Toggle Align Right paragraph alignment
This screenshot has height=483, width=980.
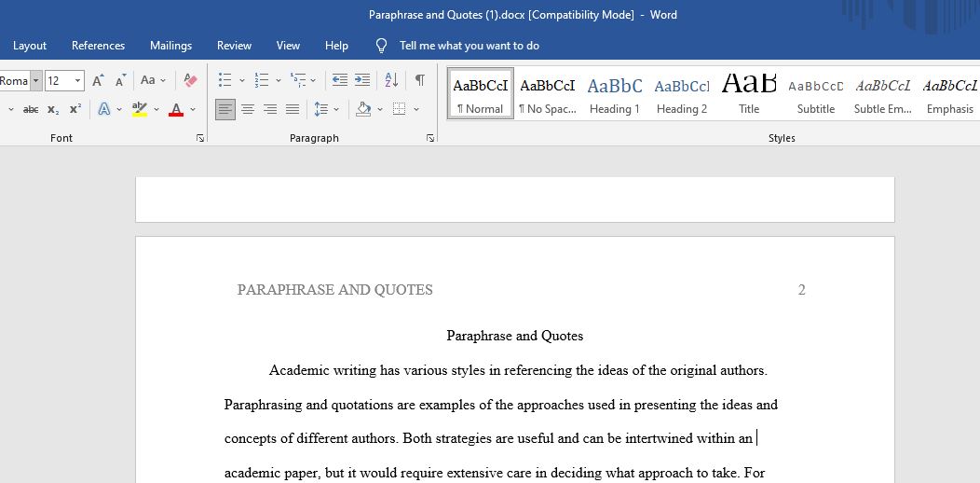coord(270,109)
